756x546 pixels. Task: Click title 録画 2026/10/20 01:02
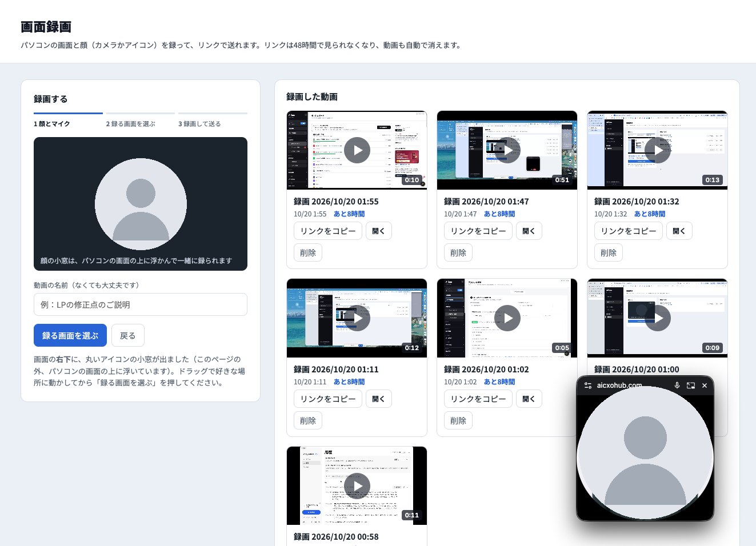(486, 370)
